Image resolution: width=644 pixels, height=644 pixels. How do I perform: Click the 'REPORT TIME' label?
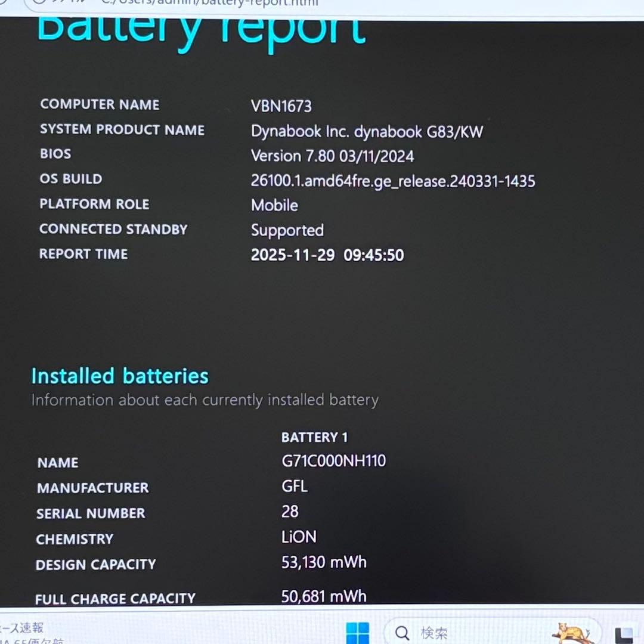coord(83,254)
